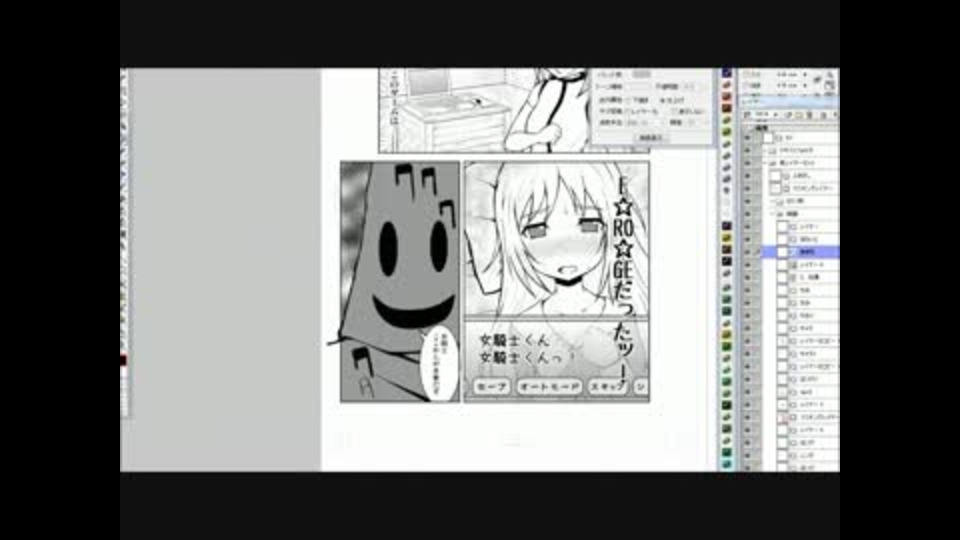Select the blue-highlighted layer's thumbnail in the layers panel
Image resolution: width=960 pixels, height=540 pixels.
[x=783, y=252]
